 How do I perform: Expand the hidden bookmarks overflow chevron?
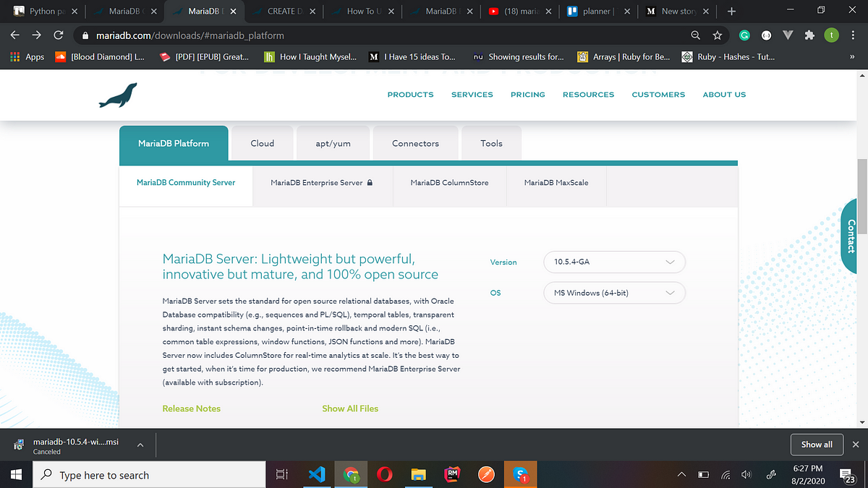[852, 57]
